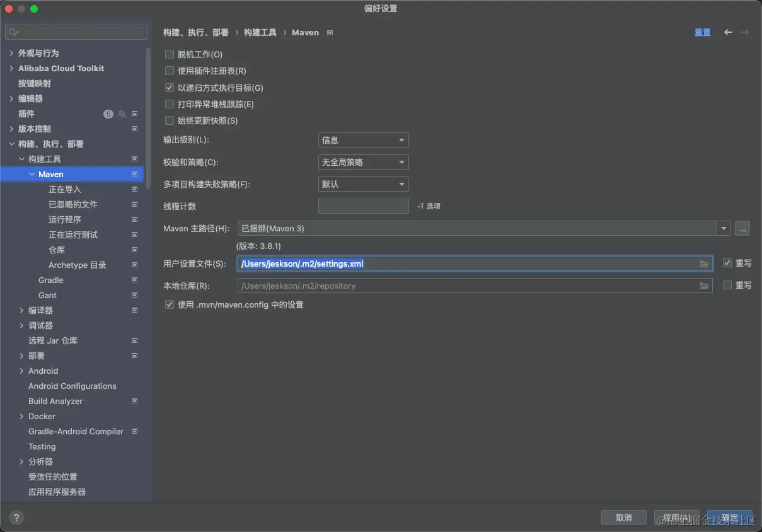Click the project icon on the Gant row

(x=134, y=296)
